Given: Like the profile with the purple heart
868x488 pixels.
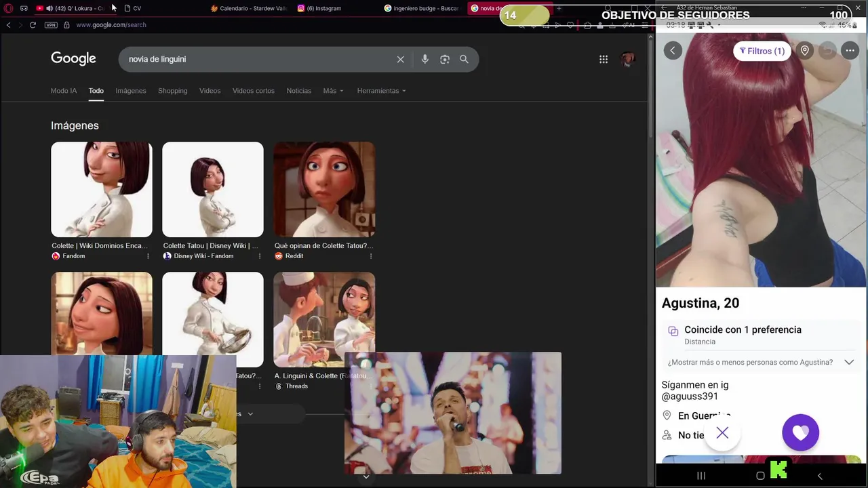Looking at the screenshot, I should (x=801, y=432).
